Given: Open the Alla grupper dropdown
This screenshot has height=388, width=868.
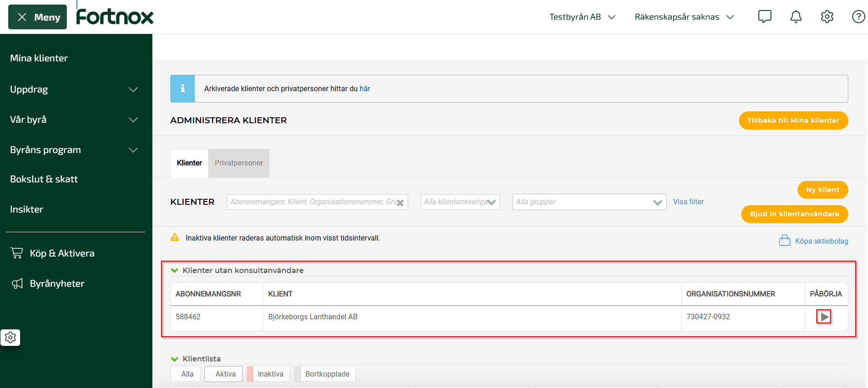Looking at the screenshot, I should click(589, 202).
